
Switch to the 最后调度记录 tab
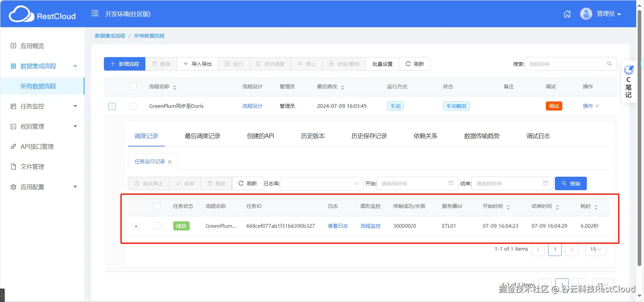coord(202,136)
